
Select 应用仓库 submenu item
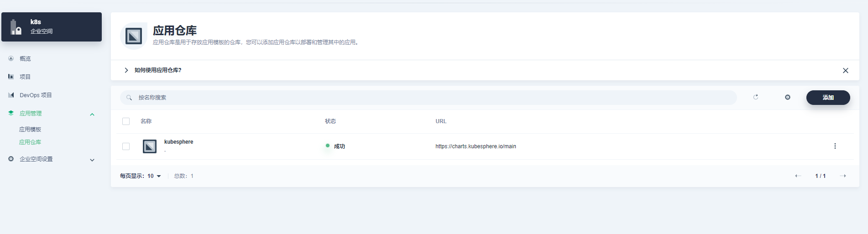[x=30, y=142]
